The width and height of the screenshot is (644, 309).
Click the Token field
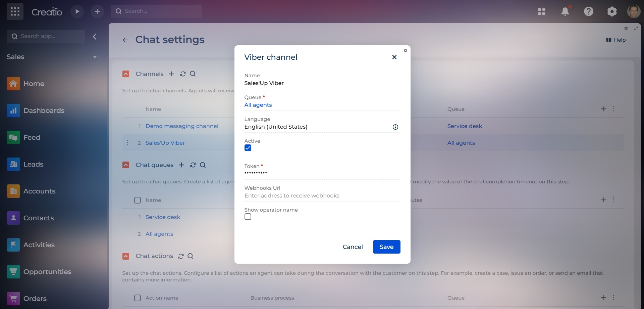(322, 173)
